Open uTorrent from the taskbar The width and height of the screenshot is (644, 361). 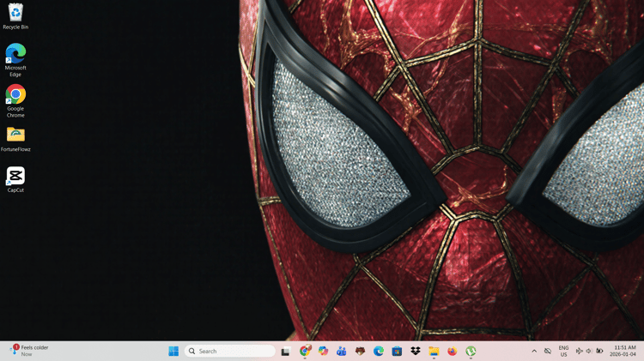coord(471,352)
